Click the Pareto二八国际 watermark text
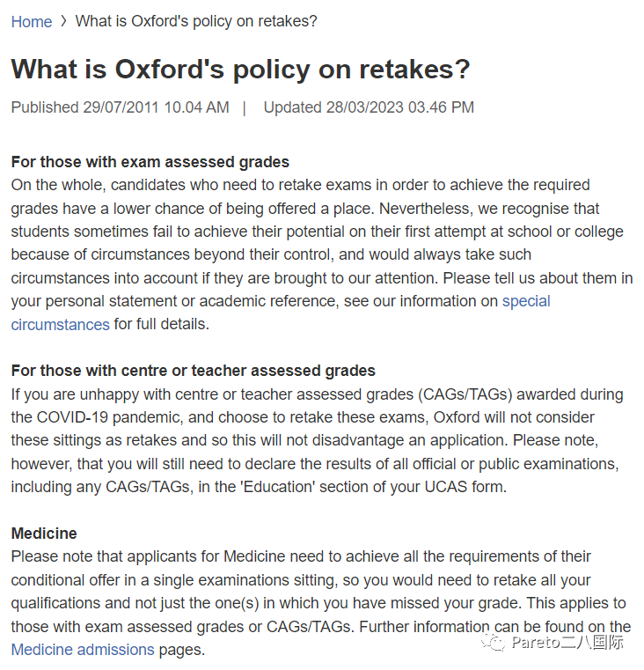The image size is (644, 670). 570,642
